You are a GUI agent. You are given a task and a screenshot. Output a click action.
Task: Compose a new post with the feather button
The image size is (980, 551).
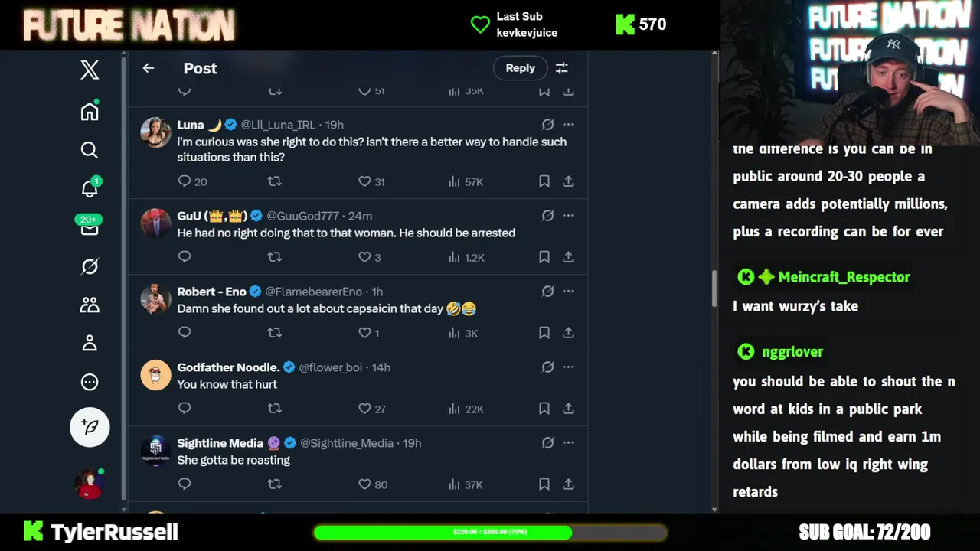click(90, 427)
